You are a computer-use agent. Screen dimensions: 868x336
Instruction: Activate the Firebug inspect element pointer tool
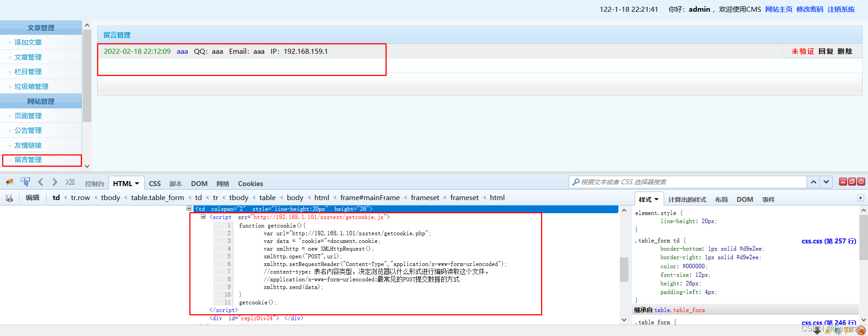25,182
